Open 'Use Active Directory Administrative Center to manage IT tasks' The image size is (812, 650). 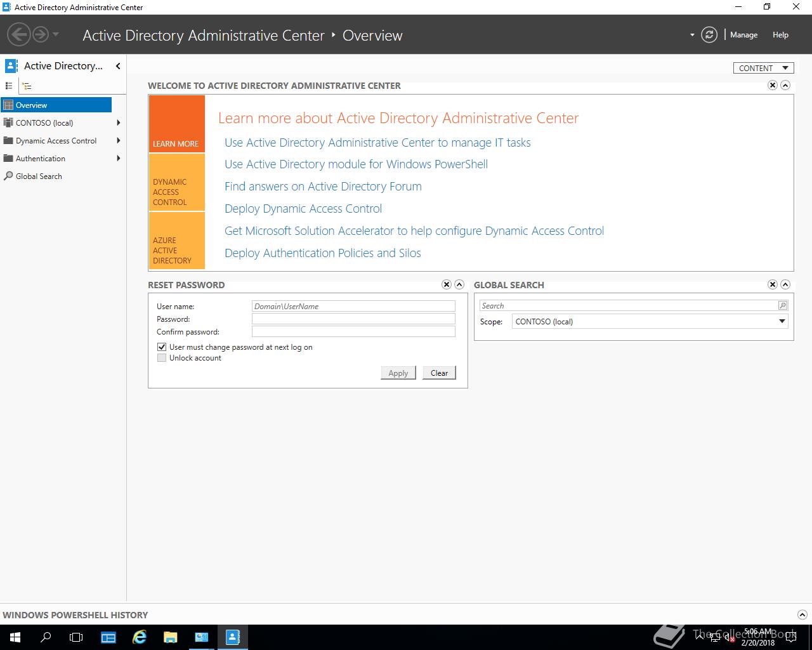pyautogui.click(x=377, y=143)
